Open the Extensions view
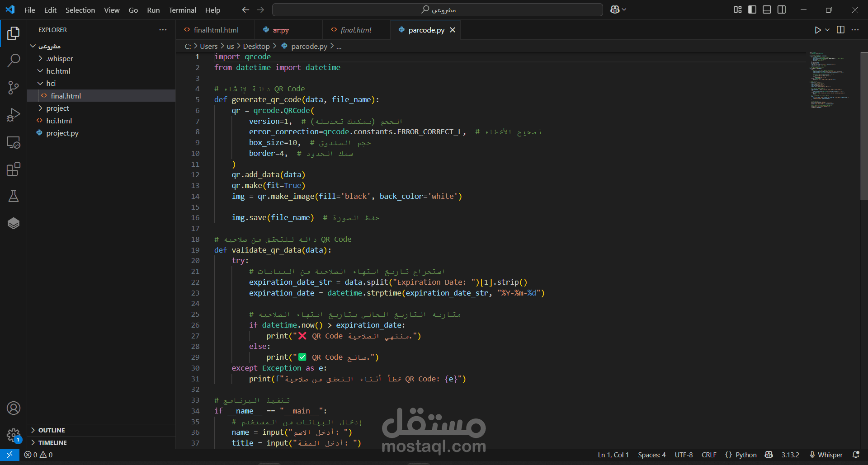Image resolution: width=868 pixels, height=465 pixels. pos(14,169)
